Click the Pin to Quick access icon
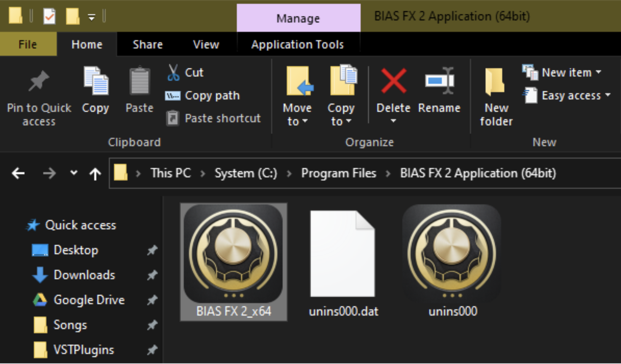The width and height of the screenshot is (621, 364). point(39,81)
